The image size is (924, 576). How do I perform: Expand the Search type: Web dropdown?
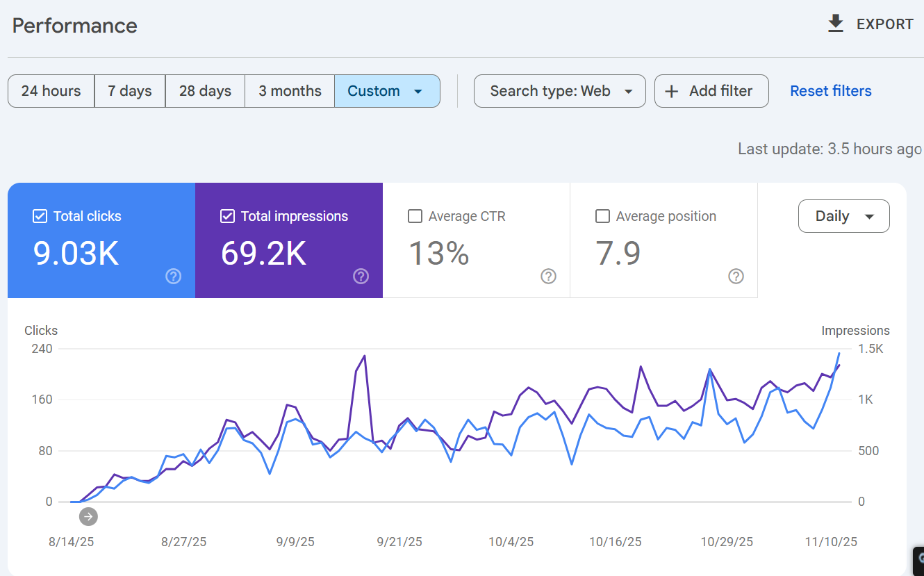[x=559, y=91]
